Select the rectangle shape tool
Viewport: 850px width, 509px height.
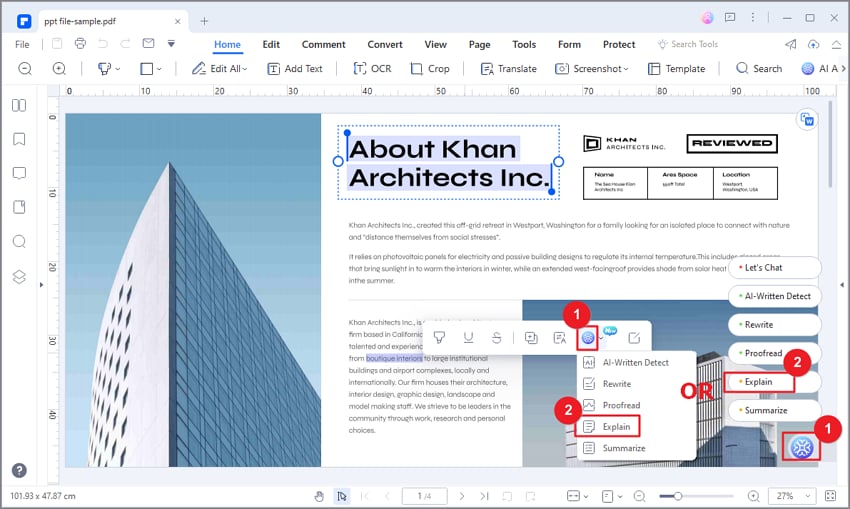pos(146,68)
